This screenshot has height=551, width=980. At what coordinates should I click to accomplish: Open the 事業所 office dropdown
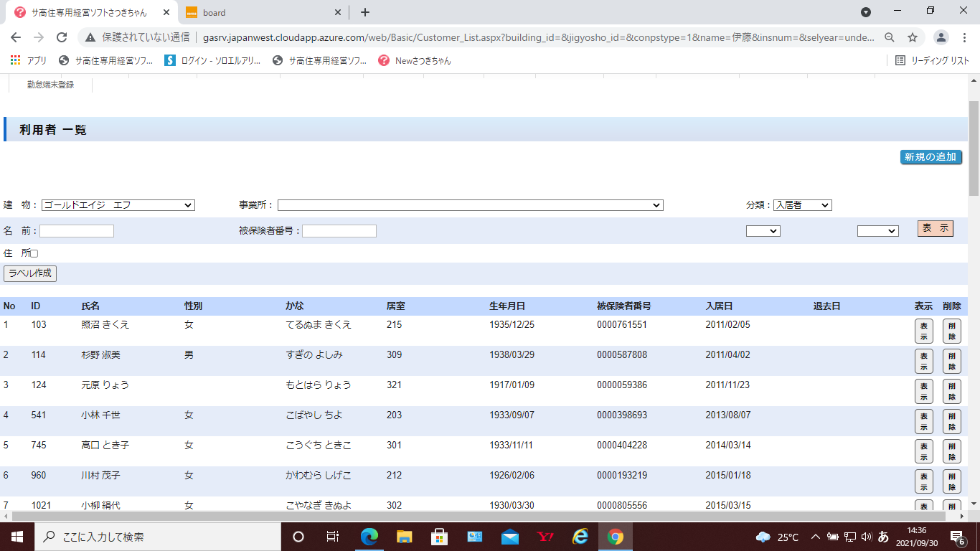[x=470, y=205]
